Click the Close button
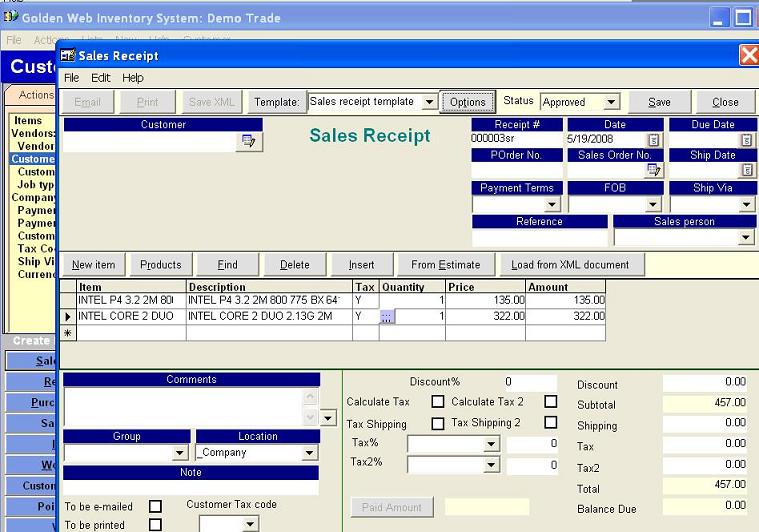Screen dimensions: 759x532 (x=725, y=102)
